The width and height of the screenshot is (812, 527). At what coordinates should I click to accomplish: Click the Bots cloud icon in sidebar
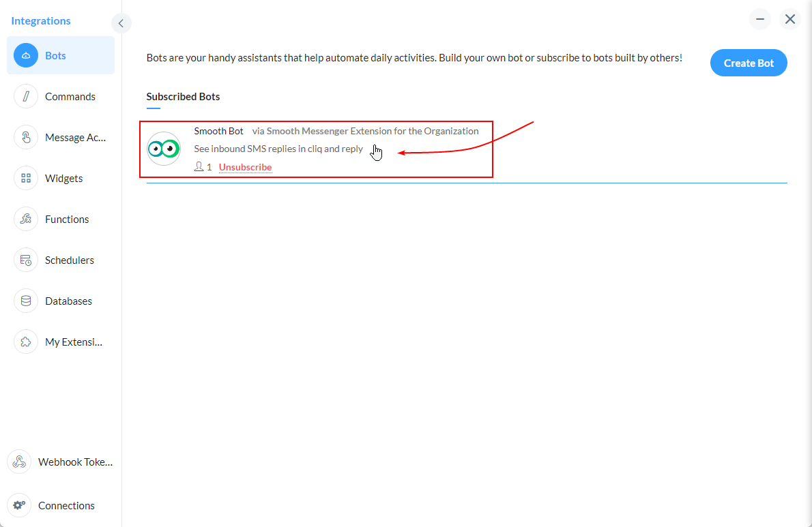26,55
